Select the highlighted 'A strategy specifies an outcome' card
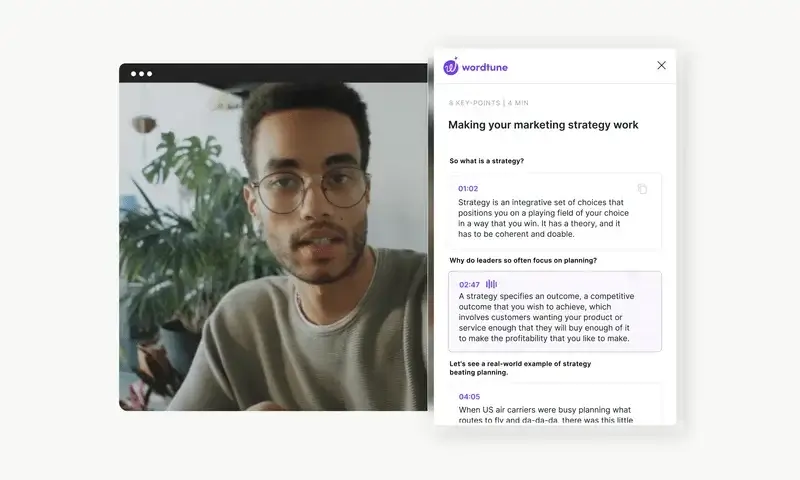The width and height of the screenshot is (800, 480). point(555,311)
